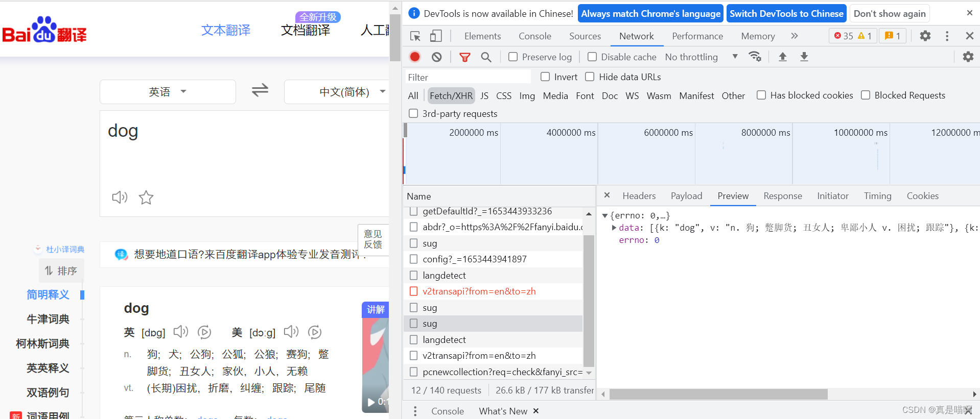This screenshot has height=419, width=980.
Task: Click Baidu Translate logo
Action: pyautogui.click(x=44, y=30)
